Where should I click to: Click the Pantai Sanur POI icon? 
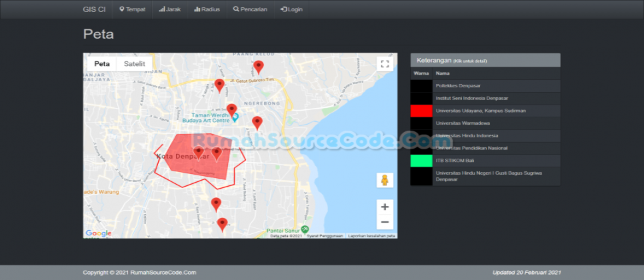(305, 229)
